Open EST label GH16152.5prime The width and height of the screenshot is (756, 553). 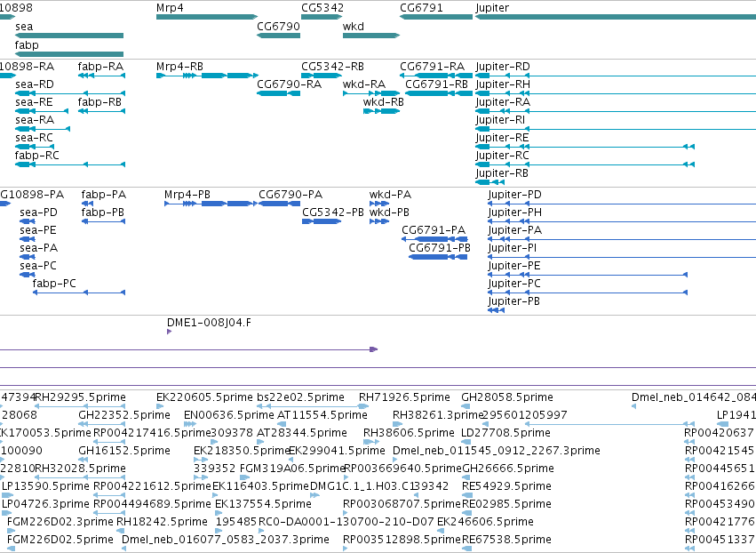click(124, 451)
